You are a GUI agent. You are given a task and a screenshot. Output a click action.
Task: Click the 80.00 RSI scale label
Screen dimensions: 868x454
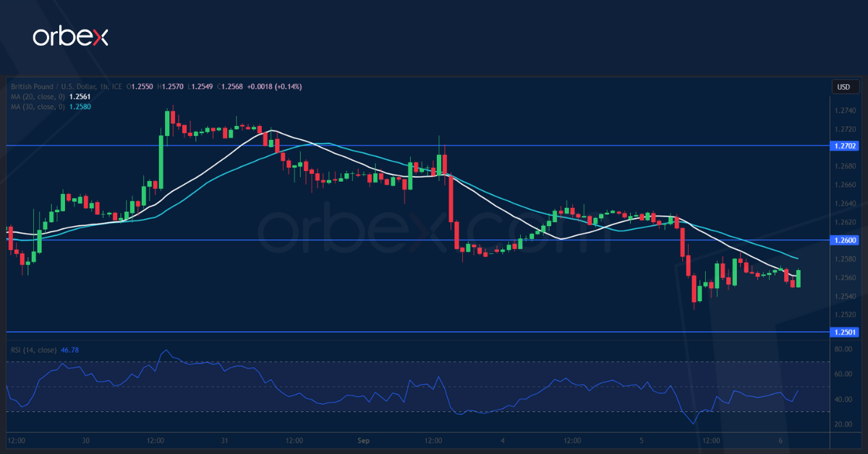pos(842,349)
